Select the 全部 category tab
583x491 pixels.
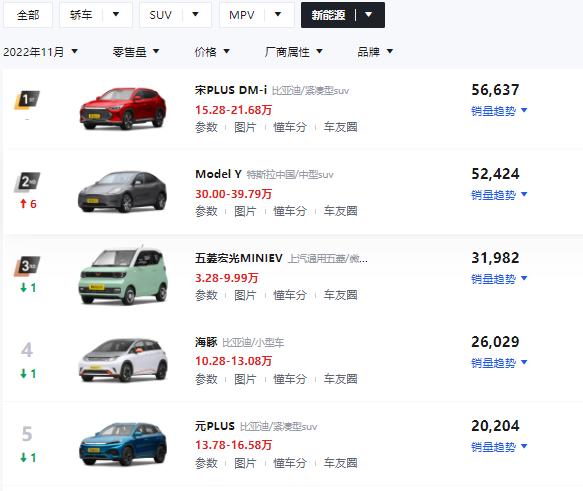coord(28,15)
